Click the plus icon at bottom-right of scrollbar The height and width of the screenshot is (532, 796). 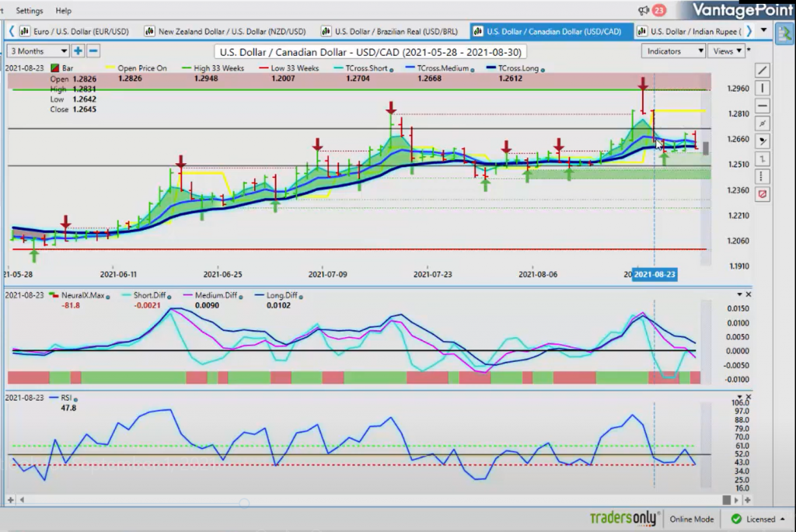click(x=747, y=500)
